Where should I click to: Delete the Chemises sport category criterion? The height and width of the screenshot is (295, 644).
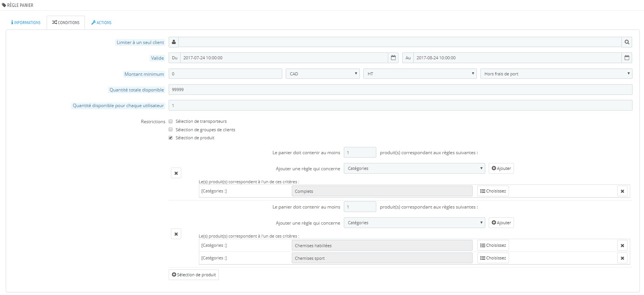[622, 258]
